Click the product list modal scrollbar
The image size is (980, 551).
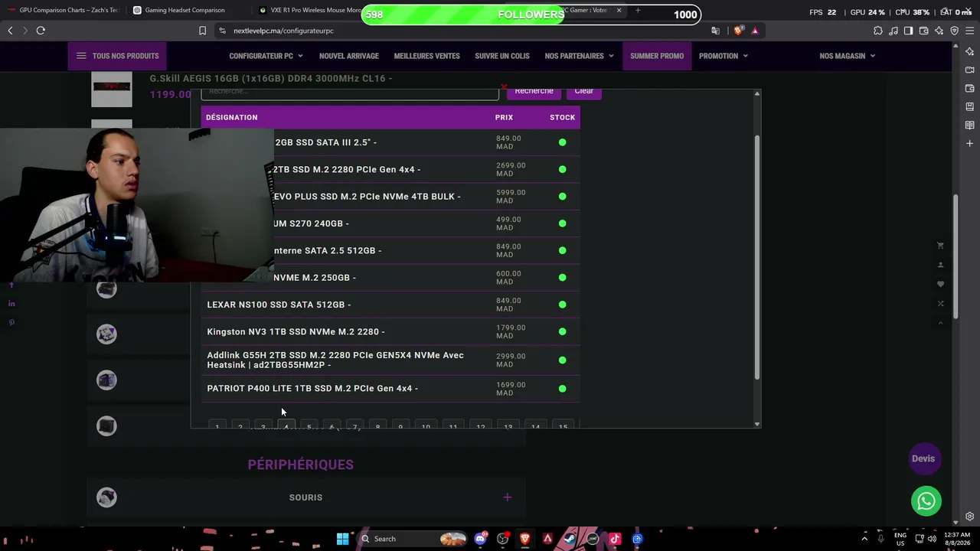pyautogui.click(x=757, y=257)
